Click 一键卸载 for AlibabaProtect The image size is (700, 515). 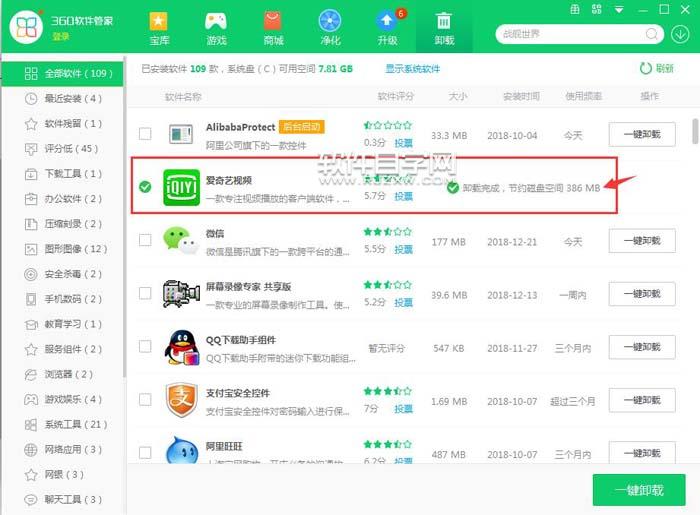(x=642, y=134)
